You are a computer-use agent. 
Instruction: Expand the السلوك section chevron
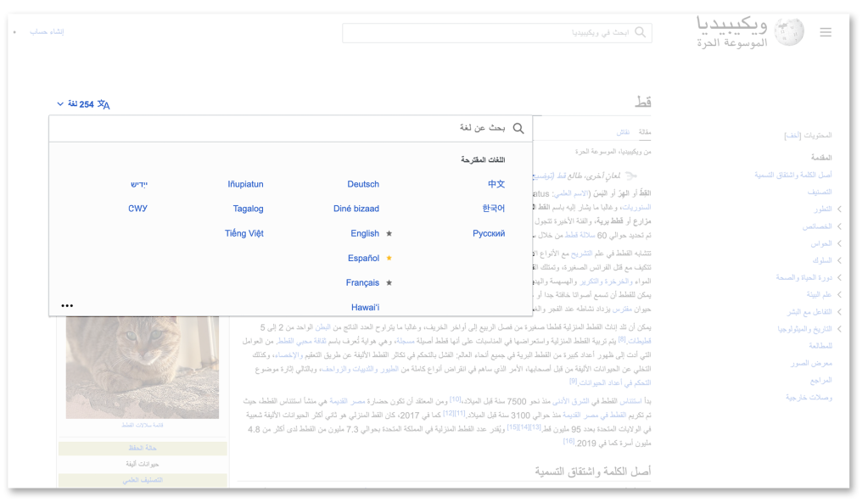click(839, 260)
